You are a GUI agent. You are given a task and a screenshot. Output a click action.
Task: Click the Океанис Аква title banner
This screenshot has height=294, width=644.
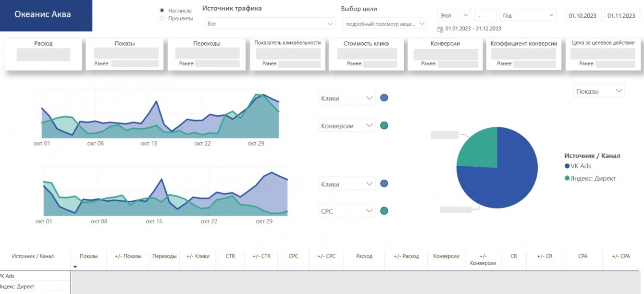coord(46,15)
